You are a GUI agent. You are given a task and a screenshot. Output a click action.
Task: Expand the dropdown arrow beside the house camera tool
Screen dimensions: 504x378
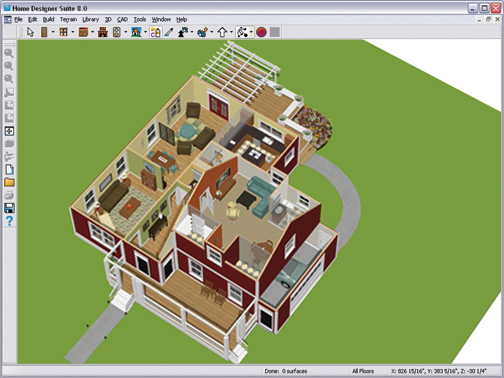145,32
